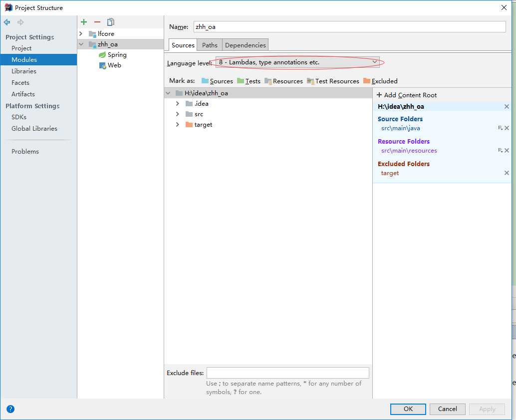Edit properties of src\main\resources folder
This screenshot has height=420, width=516.
[x=500, y=150]
